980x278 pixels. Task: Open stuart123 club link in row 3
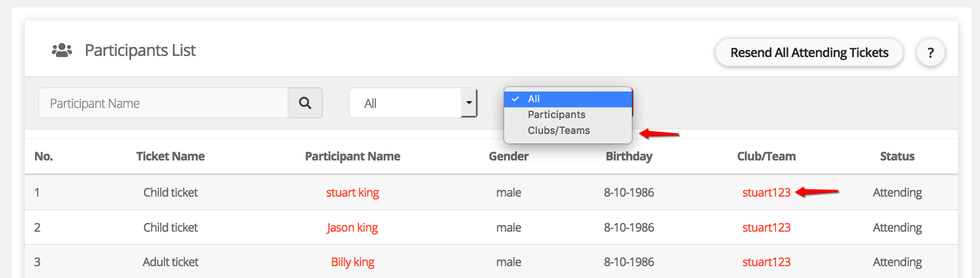[x=766, y=262]
